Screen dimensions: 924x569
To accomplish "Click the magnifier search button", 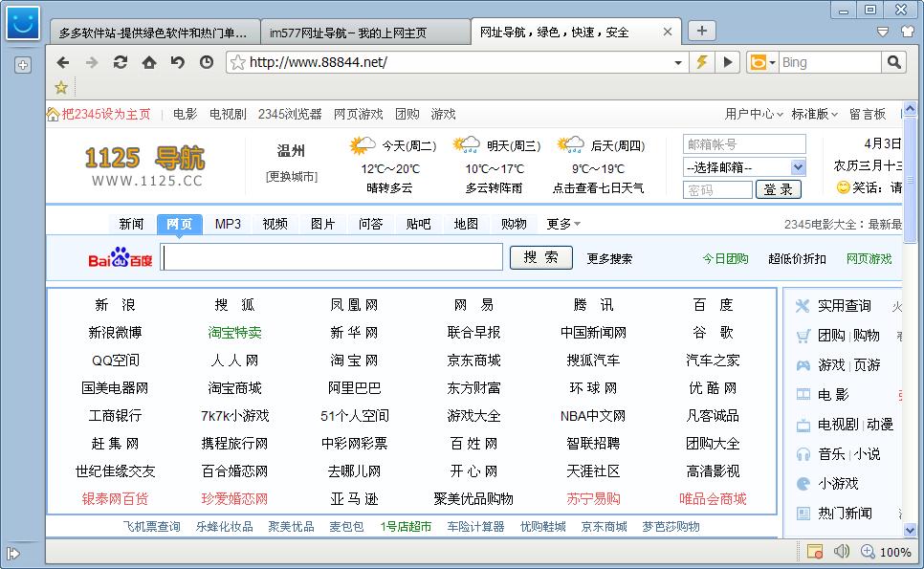I will click(x=894, y=62).
